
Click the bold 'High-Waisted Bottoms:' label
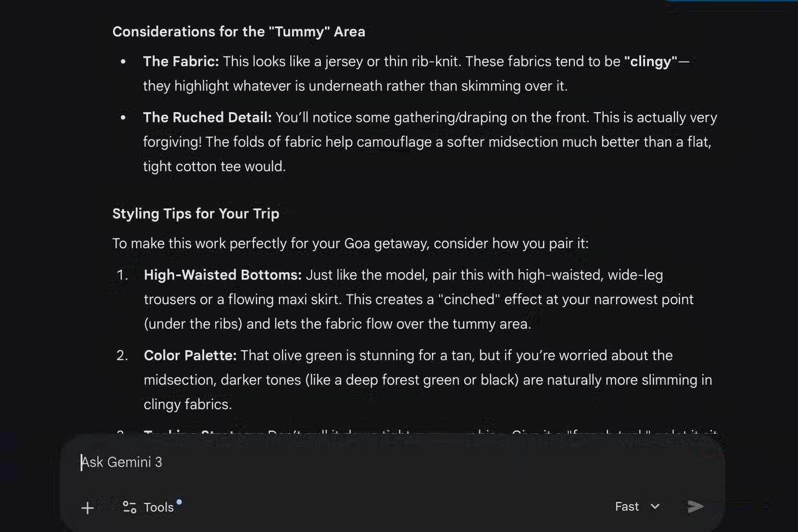[222, 275]
